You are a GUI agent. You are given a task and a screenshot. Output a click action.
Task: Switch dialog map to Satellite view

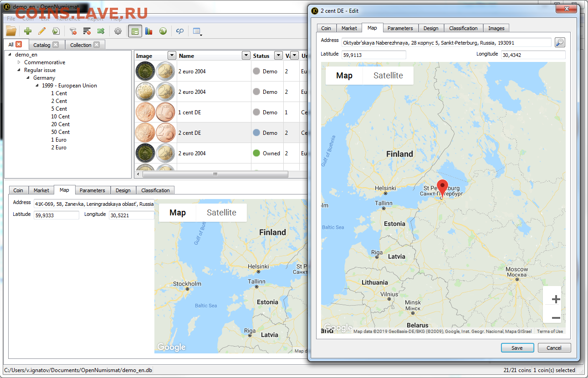click(x=388, y=76)
